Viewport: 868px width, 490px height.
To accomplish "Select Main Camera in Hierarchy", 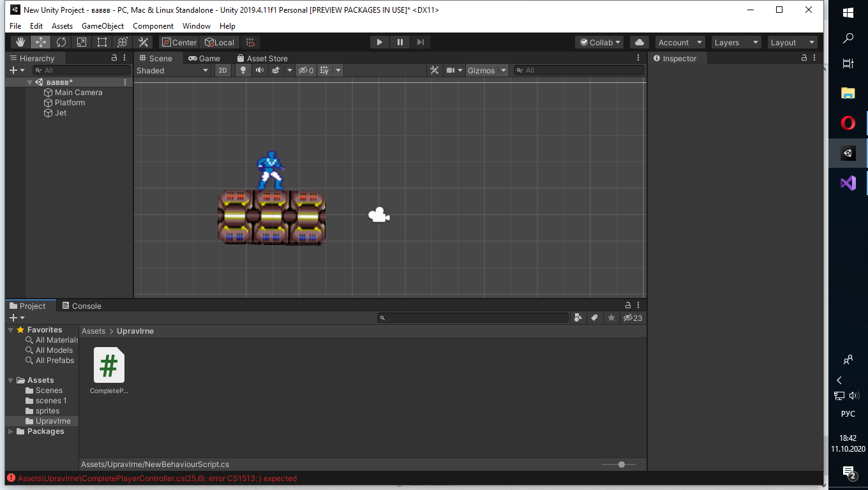I will (x=79, y=93).
